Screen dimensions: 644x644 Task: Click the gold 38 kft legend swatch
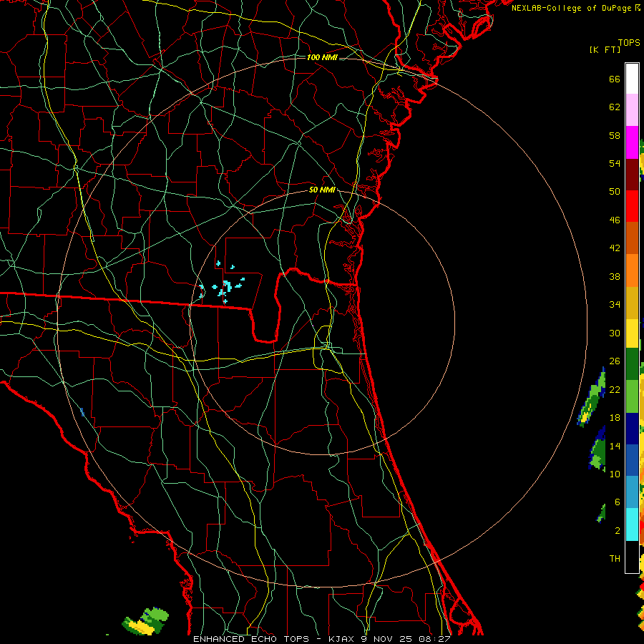coord(632,302)
